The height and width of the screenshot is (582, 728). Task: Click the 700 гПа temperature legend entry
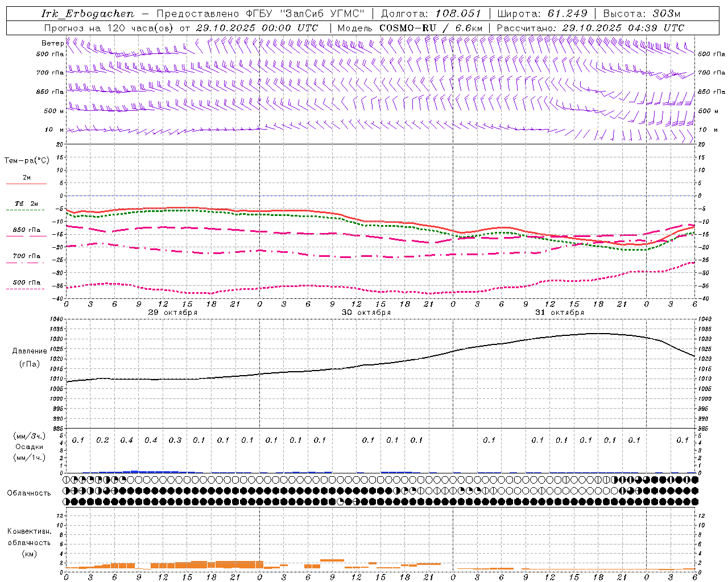(x=27, y=256)
